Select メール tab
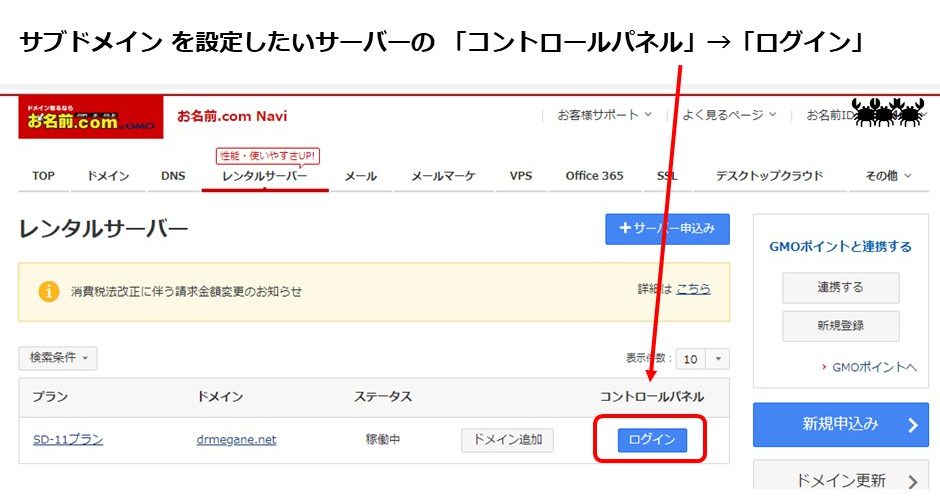This screenshot has width=940, height=504. [360, 176]
